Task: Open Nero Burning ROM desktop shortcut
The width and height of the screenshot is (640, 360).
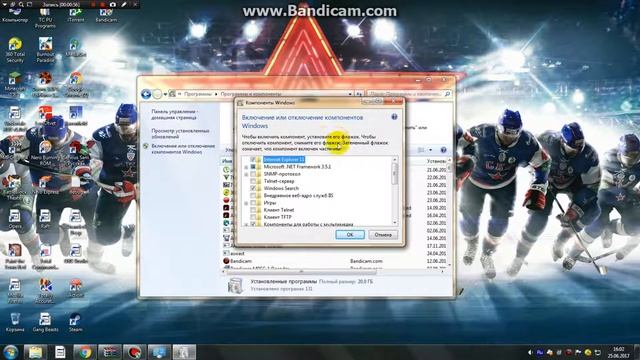Action: (x=45, y=153)
